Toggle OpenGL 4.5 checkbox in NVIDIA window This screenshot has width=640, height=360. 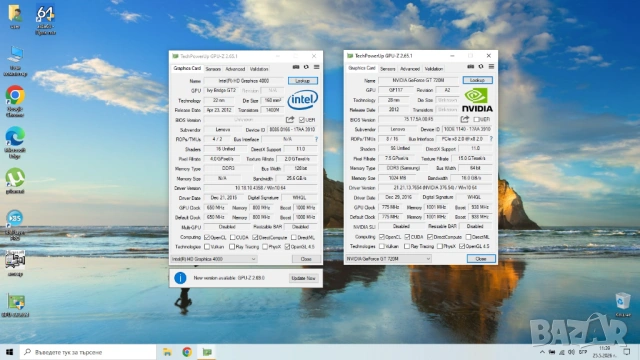pyautogui.click(x=462, y=247)
